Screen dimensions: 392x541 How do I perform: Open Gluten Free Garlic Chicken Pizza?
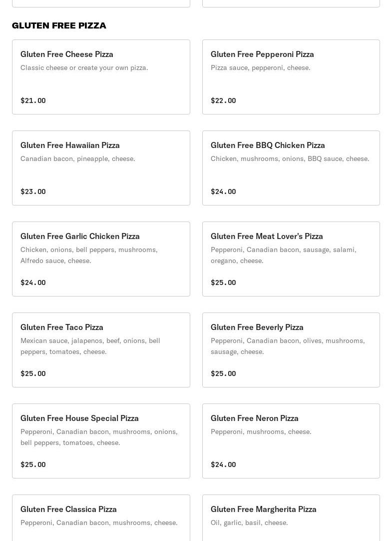coord(101,259)
